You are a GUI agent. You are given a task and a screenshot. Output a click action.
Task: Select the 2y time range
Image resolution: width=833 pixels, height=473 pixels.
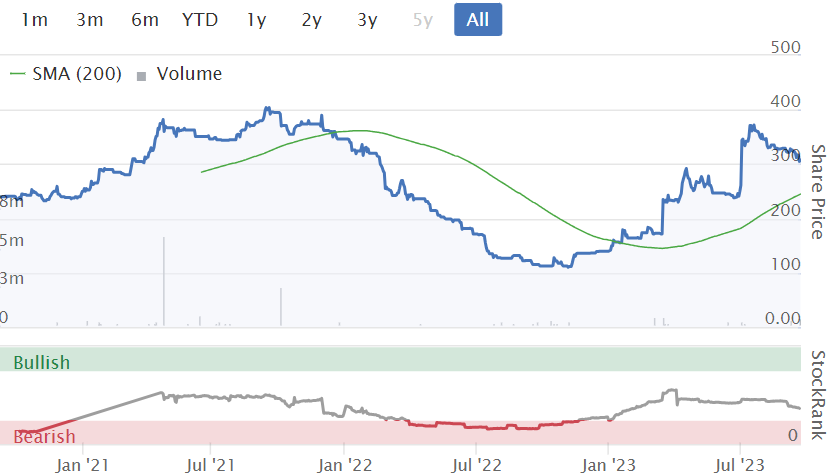point(312,19)
